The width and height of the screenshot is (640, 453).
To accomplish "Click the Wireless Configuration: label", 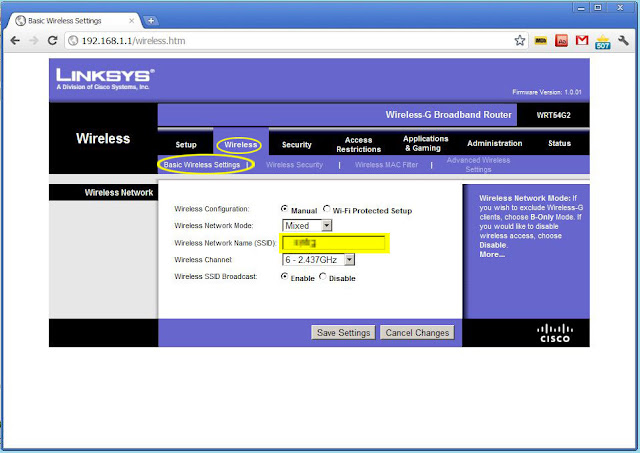I will tap(211, 209).
